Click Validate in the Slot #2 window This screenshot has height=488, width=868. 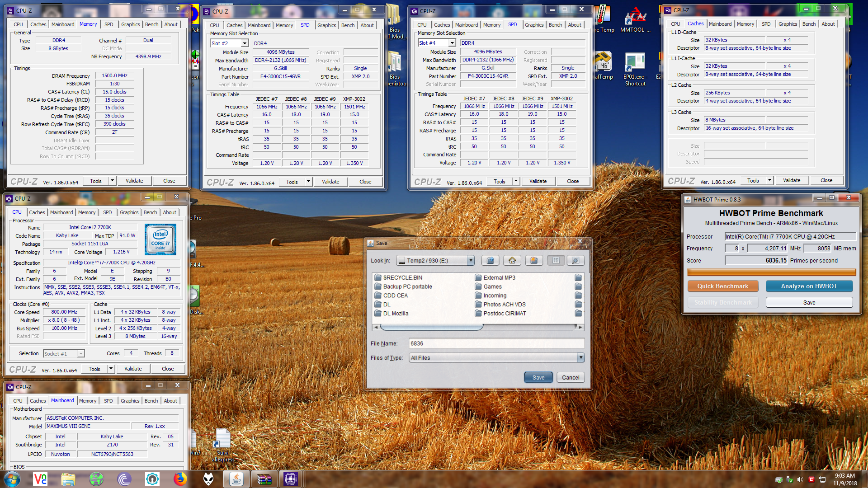[x=330, y=182]
